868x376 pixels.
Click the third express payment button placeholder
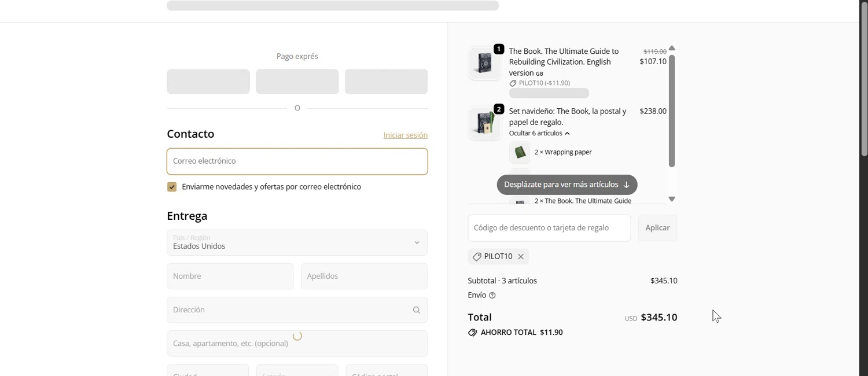[386, 82]
